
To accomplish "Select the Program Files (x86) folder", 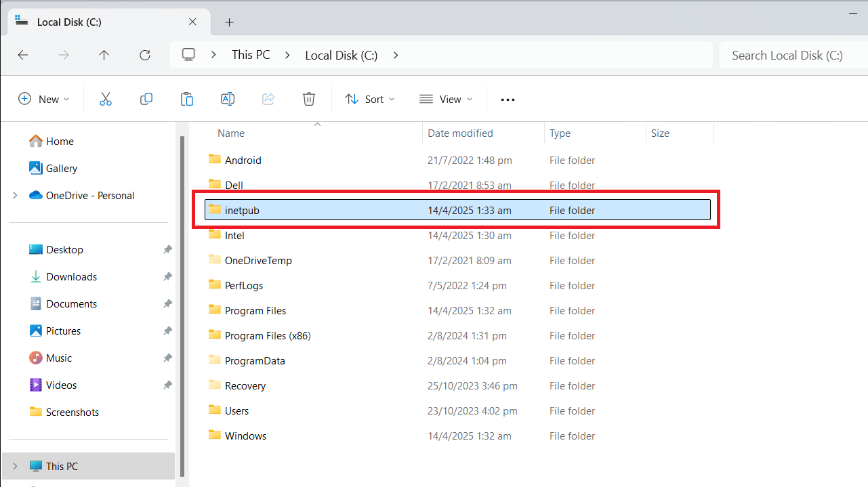I will click(x=457, y=336).
